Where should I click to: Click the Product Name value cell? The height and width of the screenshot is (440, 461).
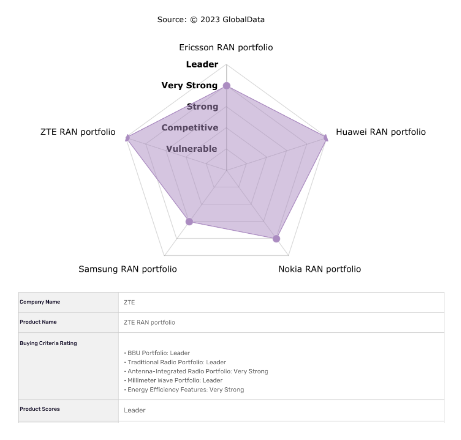281,322
